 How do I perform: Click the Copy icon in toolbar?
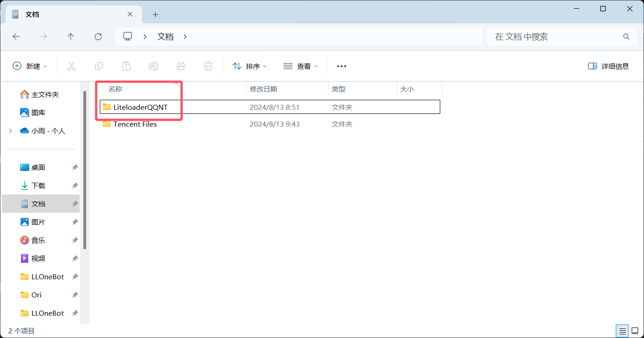point(99,66)
